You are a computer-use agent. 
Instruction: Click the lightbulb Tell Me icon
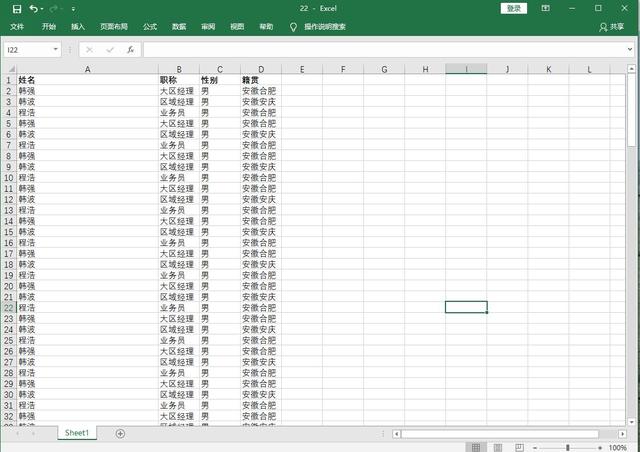pyautogui.click(x=293, y=27)
